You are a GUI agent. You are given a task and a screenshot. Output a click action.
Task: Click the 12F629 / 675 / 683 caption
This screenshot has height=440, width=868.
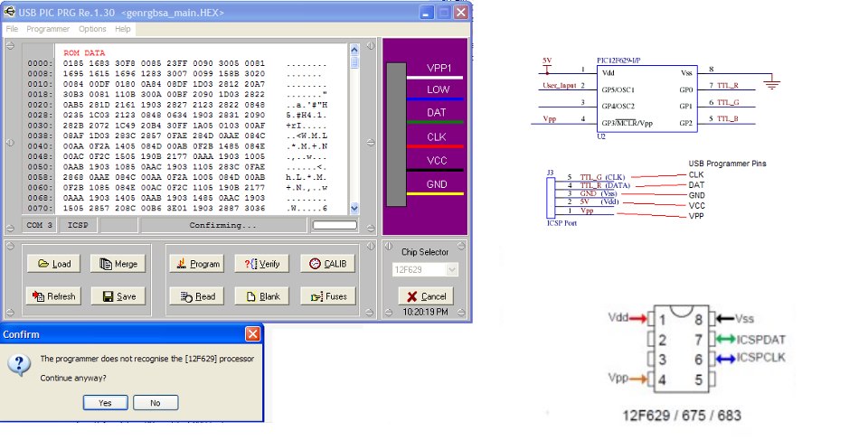tap(682, 415)
